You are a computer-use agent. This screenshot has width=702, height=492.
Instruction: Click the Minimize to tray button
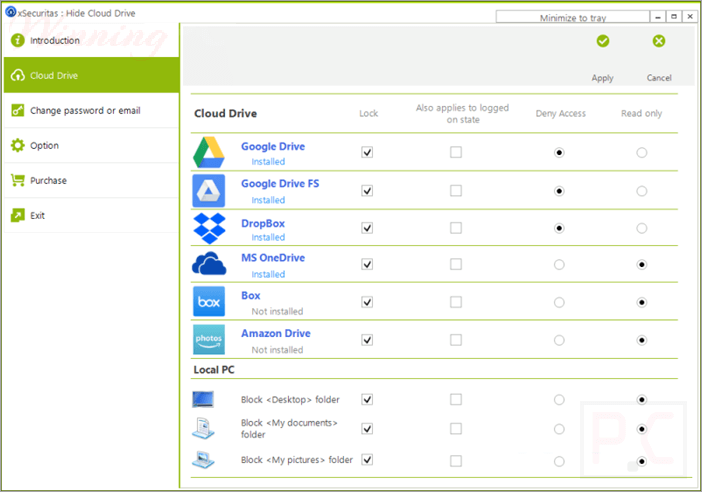click(573, 17)
